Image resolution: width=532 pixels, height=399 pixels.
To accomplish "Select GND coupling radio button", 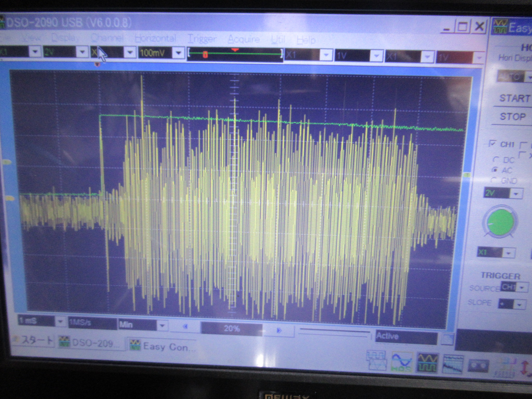I will tap(494, 180).
